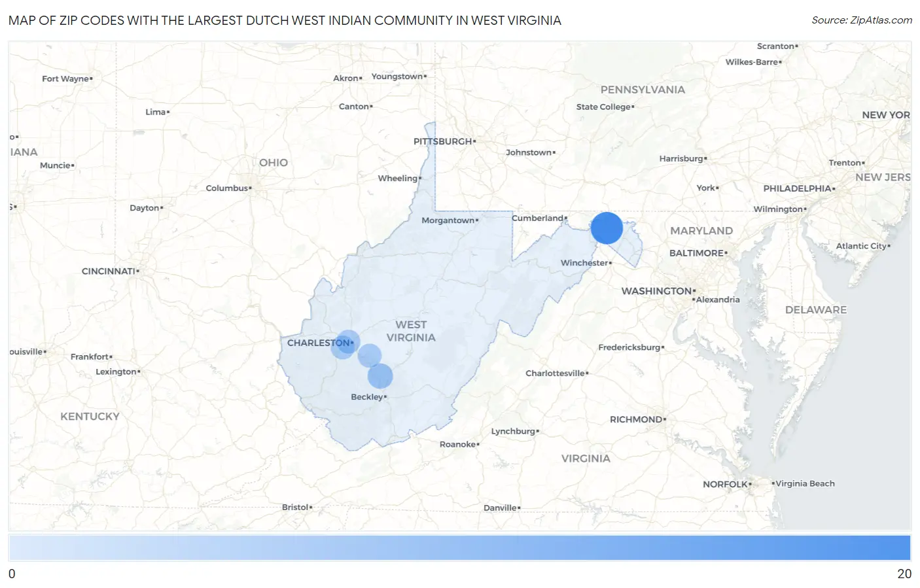The image size is (920, 588).
Task: Click the BALTIMORE city label
Action: [697, 253]
